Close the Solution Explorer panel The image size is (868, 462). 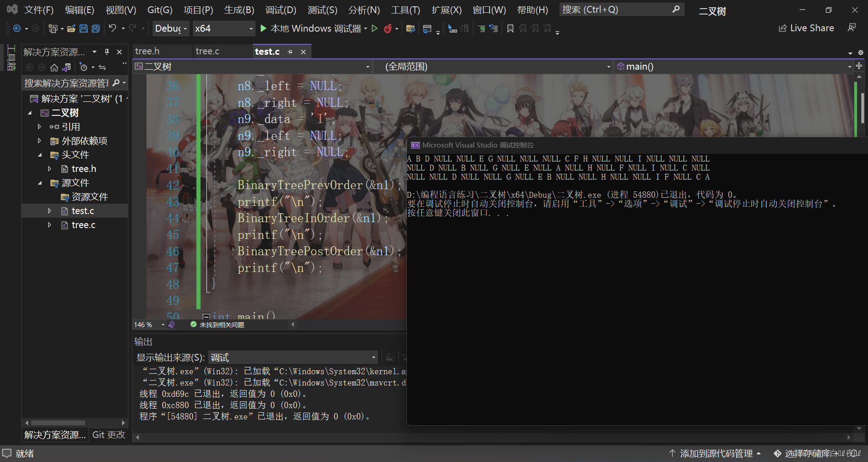pos(119,52)
